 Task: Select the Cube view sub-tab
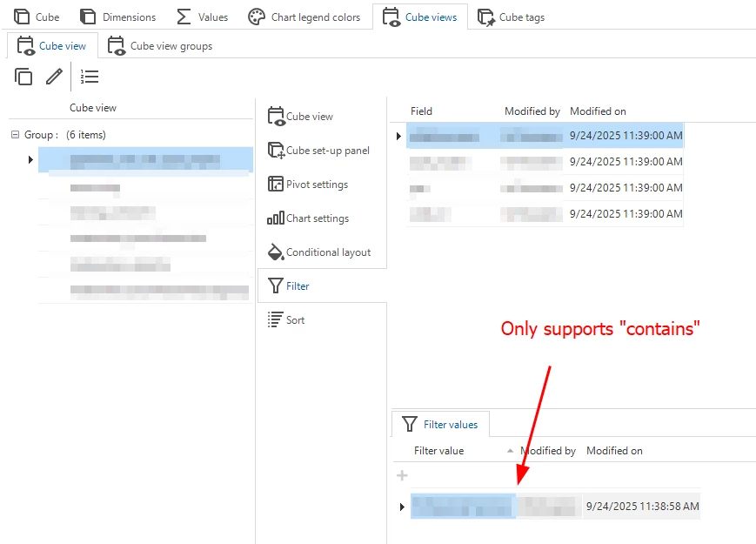(52, 46)
